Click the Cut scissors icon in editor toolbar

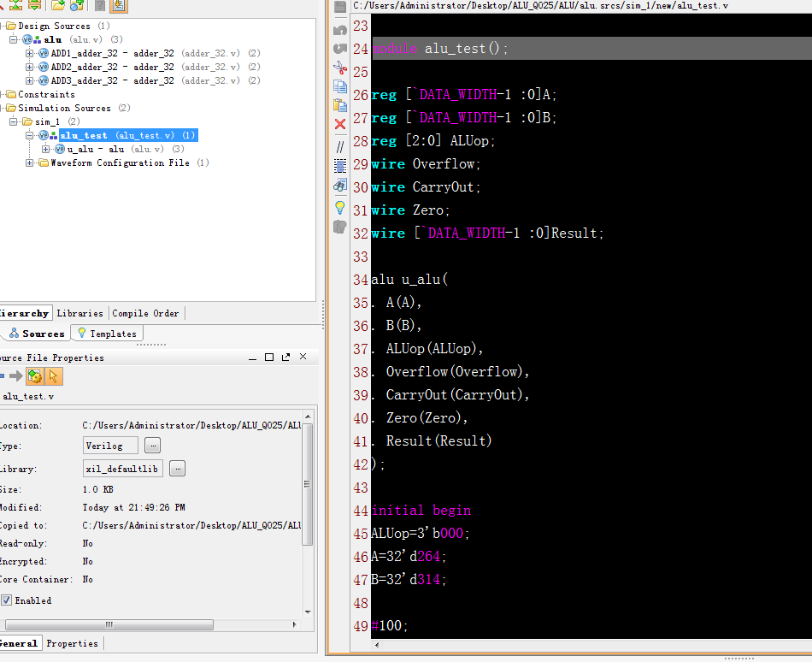(339, 68)
